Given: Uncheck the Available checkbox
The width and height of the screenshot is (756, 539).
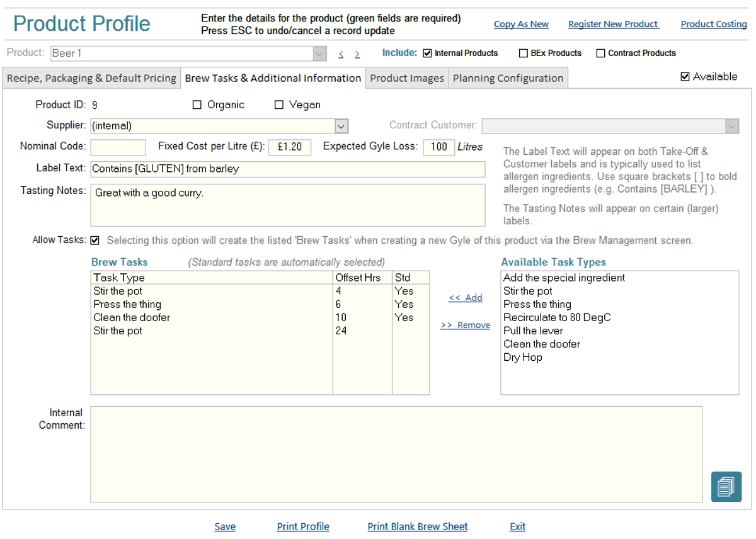Looking at the screenshot, I should coord(685,77).
